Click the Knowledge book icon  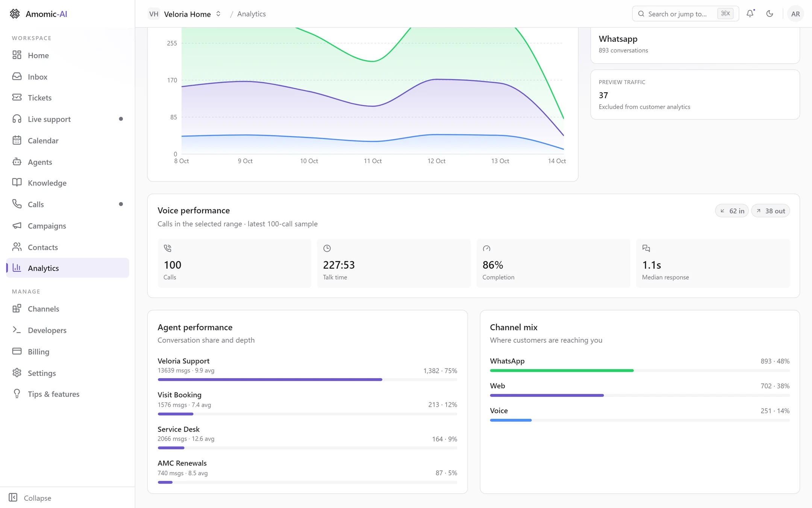pos(17,183)
